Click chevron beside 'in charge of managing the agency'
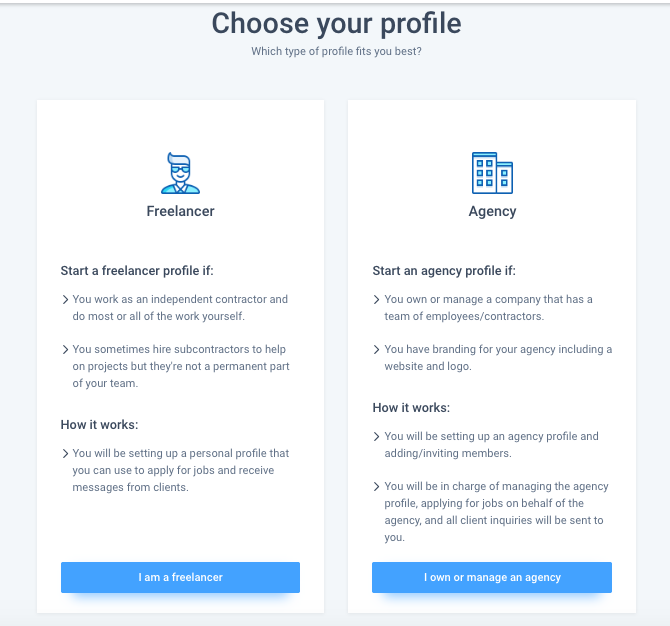The width and height of the screenshot is (670, 626). 376,486
